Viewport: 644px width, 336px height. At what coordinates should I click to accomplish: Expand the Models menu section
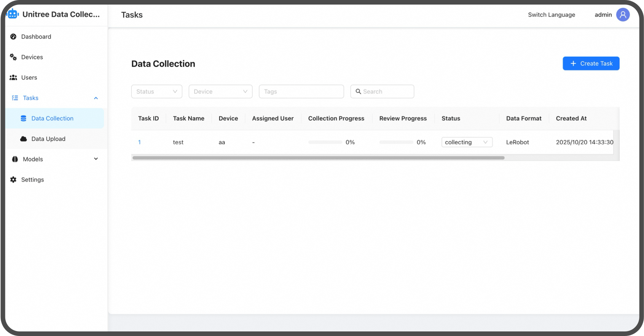pyautogui.click(x=96, y=159)
